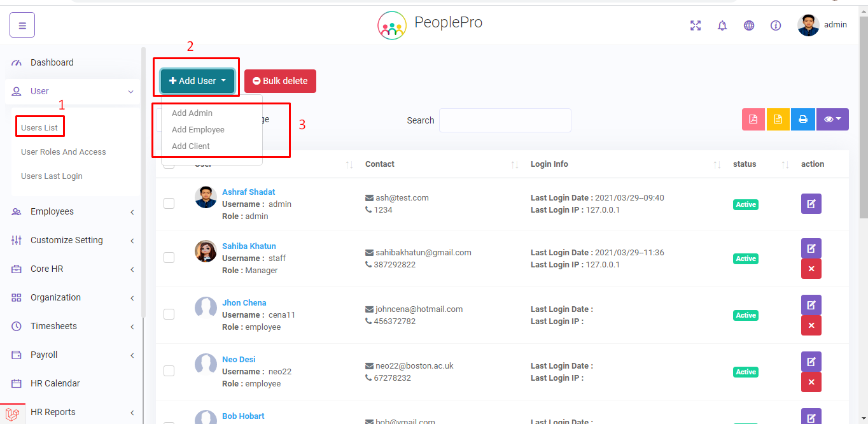Tick the checkbox for Jhon Chena

169,314
